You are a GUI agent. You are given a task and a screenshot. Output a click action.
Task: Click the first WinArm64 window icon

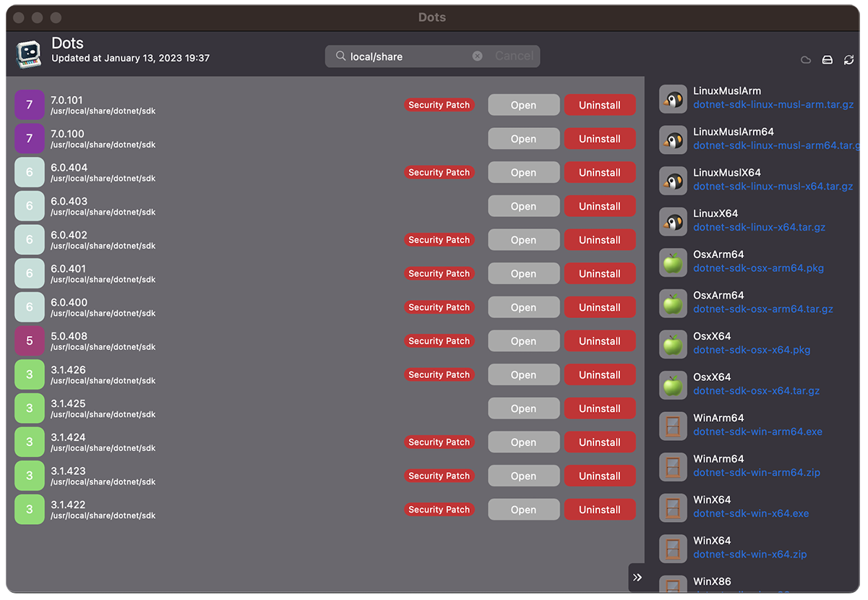673,426
